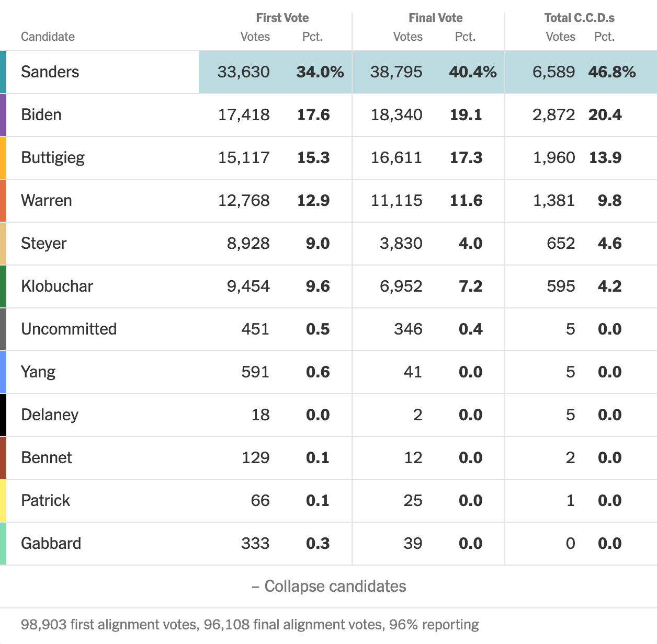Click the Gabbard candidate name
Image resolution: width=657 pixels, height=644 pixels.
pos(51,543)
